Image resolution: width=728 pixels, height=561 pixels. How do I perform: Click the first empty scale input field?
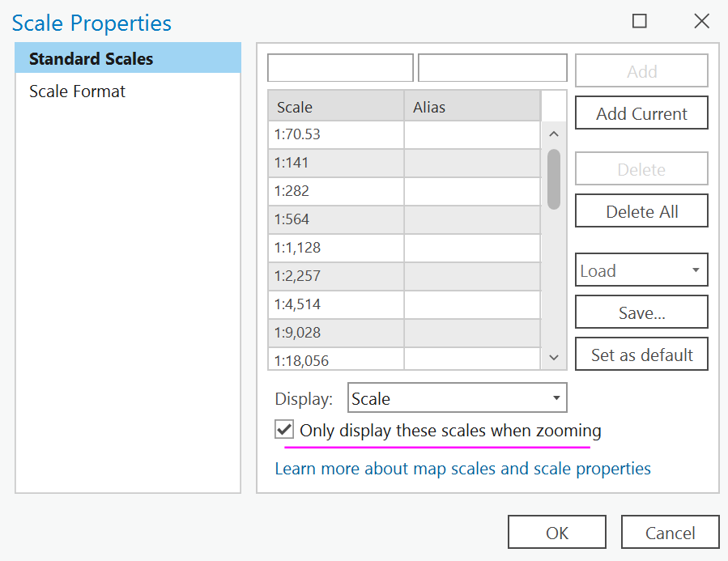point(340,68)
